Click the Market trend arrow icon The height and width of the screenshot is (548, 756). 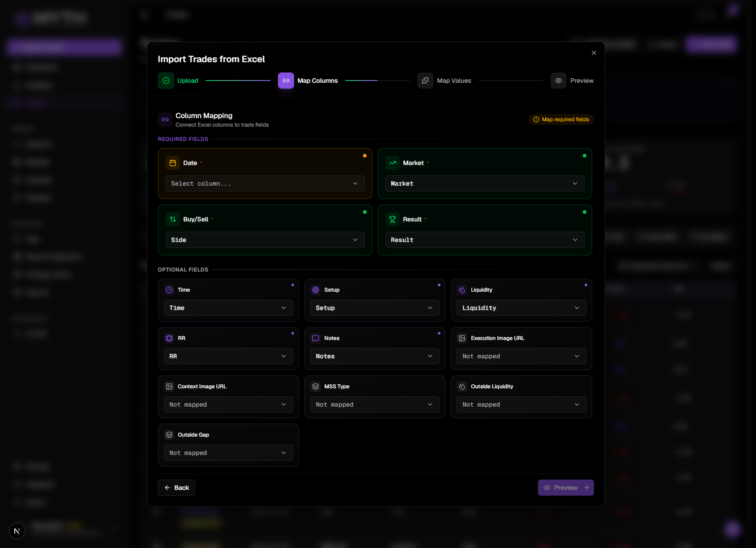point(393,163)
